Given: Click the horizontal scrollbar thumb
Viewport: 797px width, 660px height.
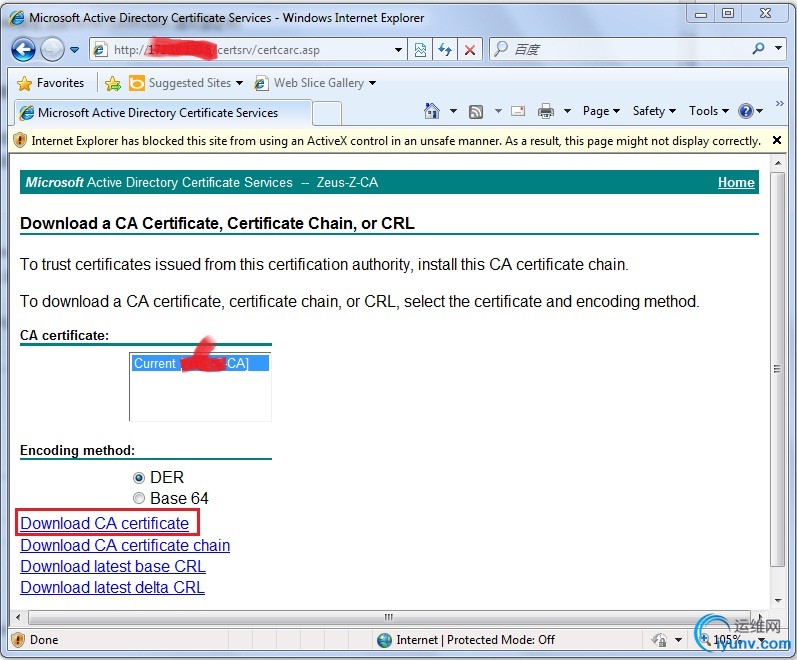Looking at the screenshot, I should tap(389, 617).
